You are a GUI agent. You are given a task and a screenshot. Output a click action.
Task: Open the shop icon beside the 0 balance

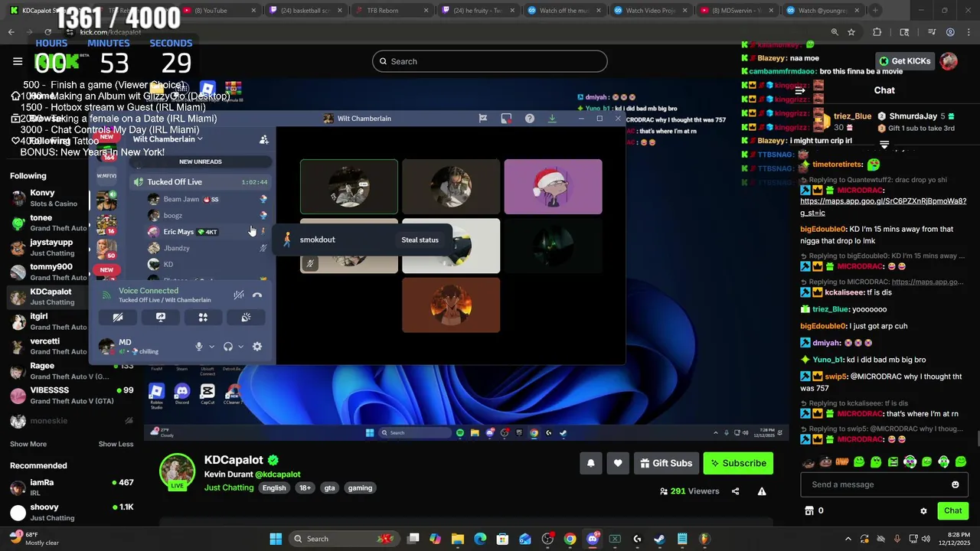808,510
